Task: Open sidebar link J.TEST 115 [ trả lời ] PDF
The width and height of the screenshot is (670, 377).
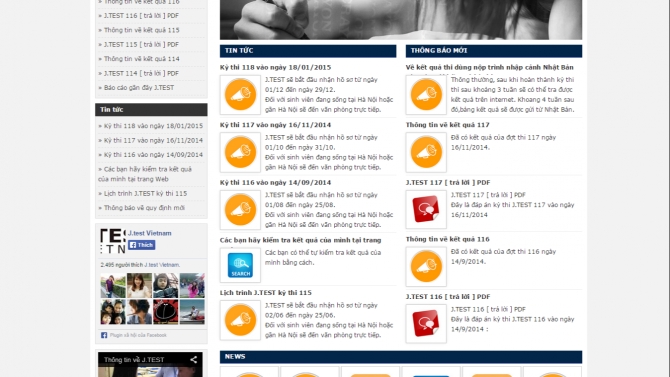Action: [x=141, y=44]
